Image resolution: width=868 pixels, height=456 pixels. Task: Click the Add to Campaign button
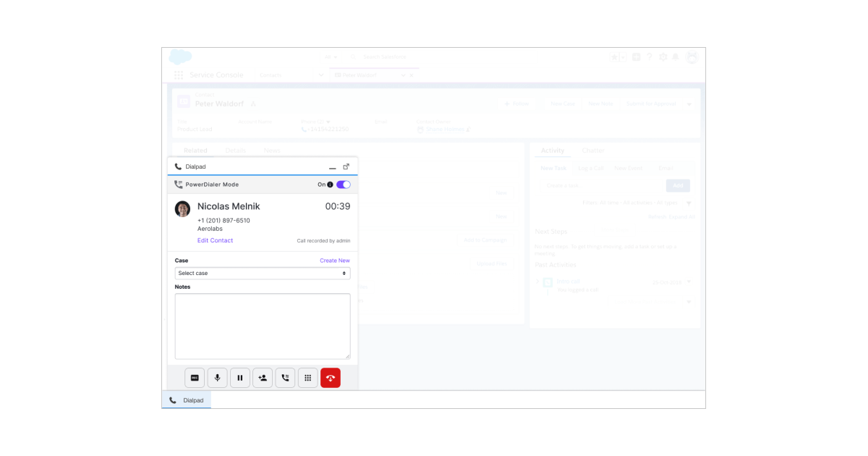485,240
